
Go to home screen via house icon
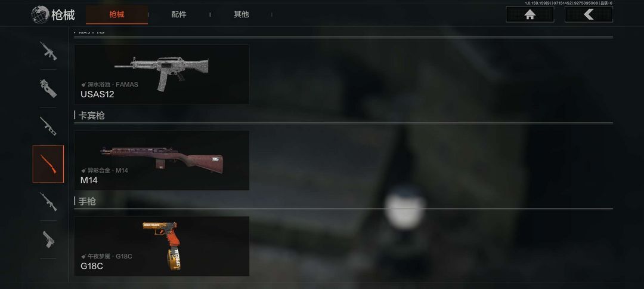pyautogui.click(x=530, y=14)
